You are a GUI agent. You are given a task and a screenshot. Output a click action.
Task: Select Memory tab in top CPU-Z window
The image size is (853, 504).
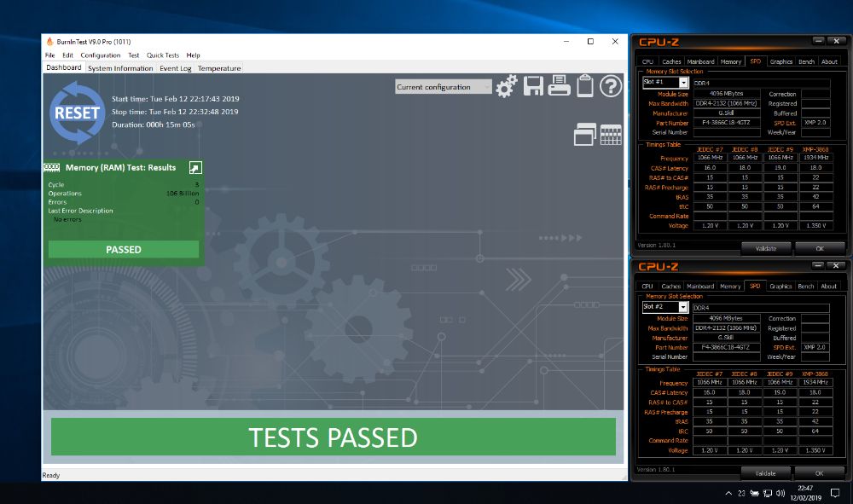[731, 61]
